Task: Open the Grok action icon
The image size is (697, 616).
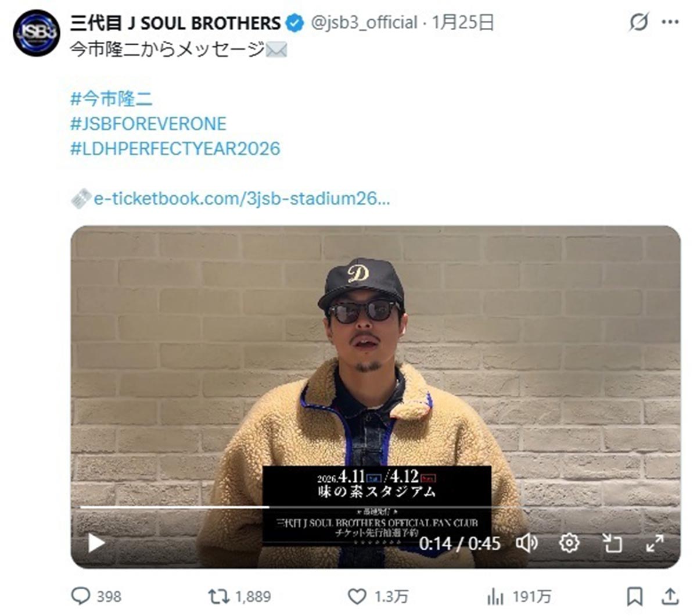Action: (x=639, y=22)
